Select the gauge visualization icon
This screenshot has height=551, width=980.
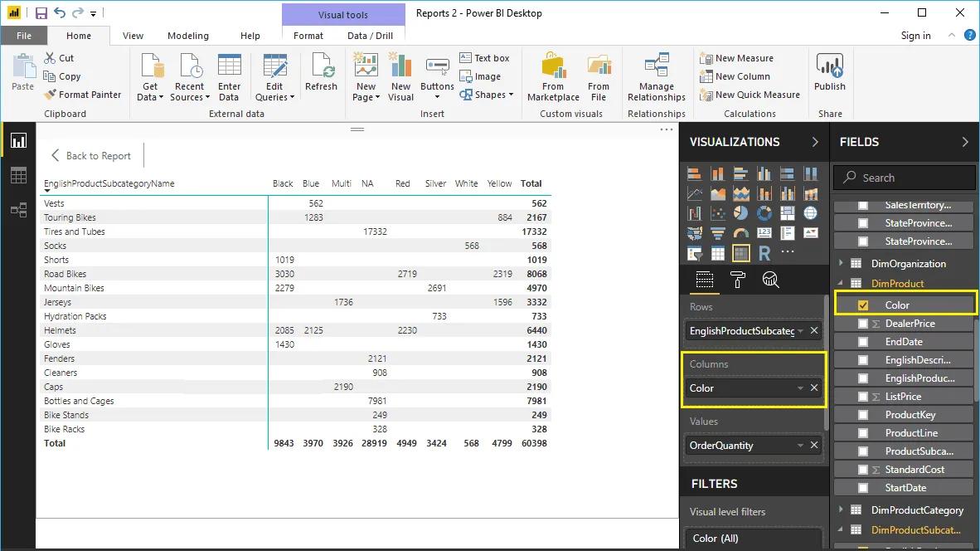(x=741, y=232)
